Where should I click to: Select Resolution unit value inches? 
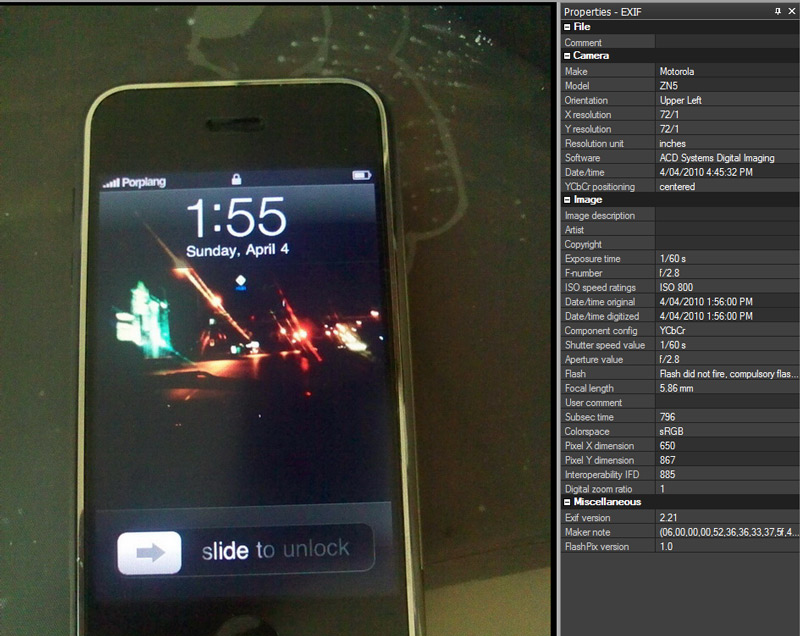click(x=672, y=143)
